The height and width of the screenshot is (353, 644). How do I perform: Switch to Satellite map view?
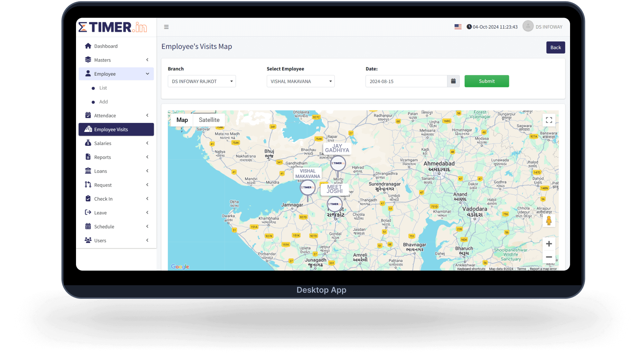209,120
